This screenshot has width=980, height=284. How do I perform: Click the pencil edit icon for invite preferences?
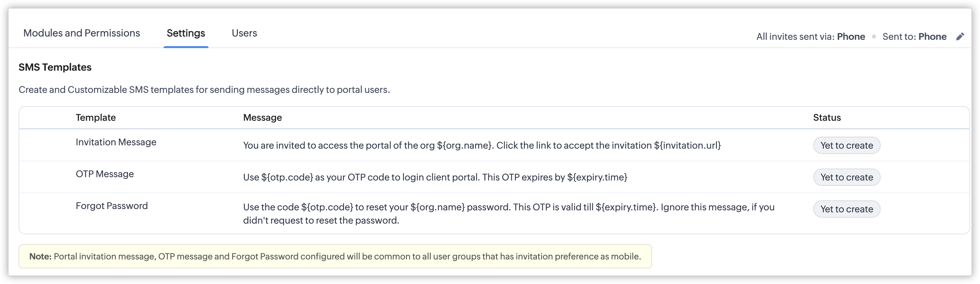pyautogui.click(x=960, y=36)
